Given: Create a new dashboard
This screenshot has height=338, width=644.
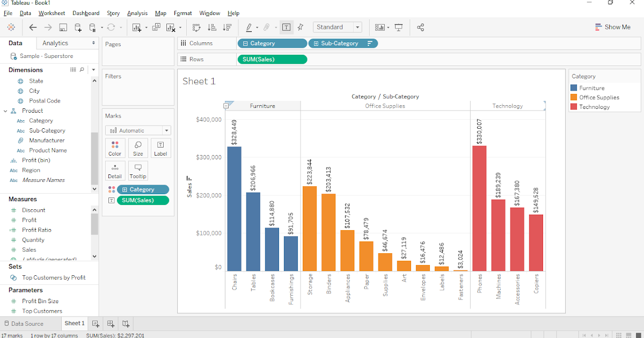Looking at the screenshot, I should 111,324.
